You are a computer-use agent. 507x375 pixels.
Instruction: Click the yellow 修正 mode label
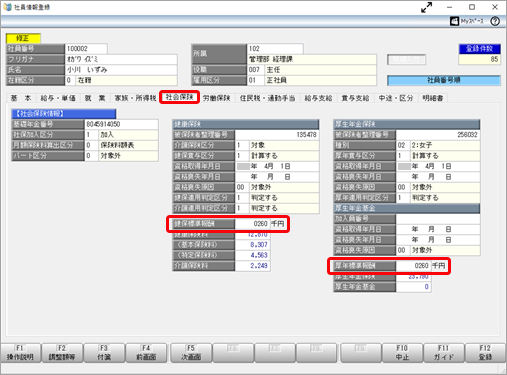(x=23, y=38)
